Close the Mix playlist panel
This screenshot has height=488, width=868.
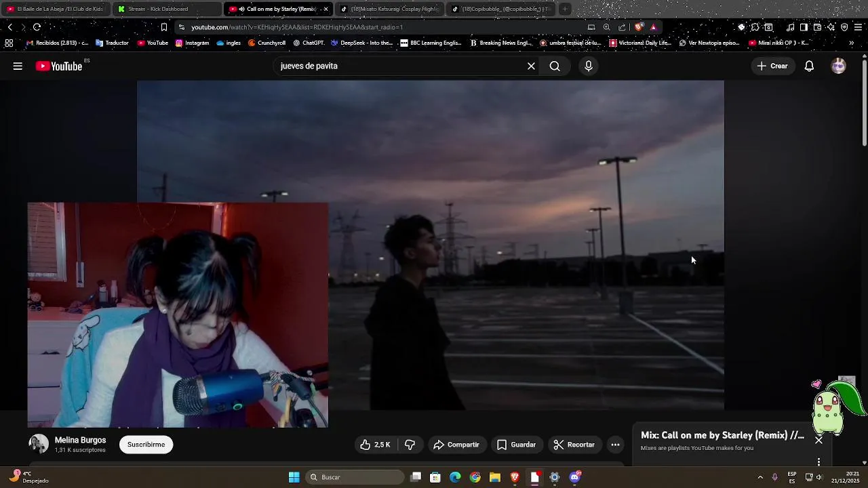(818, 440)
